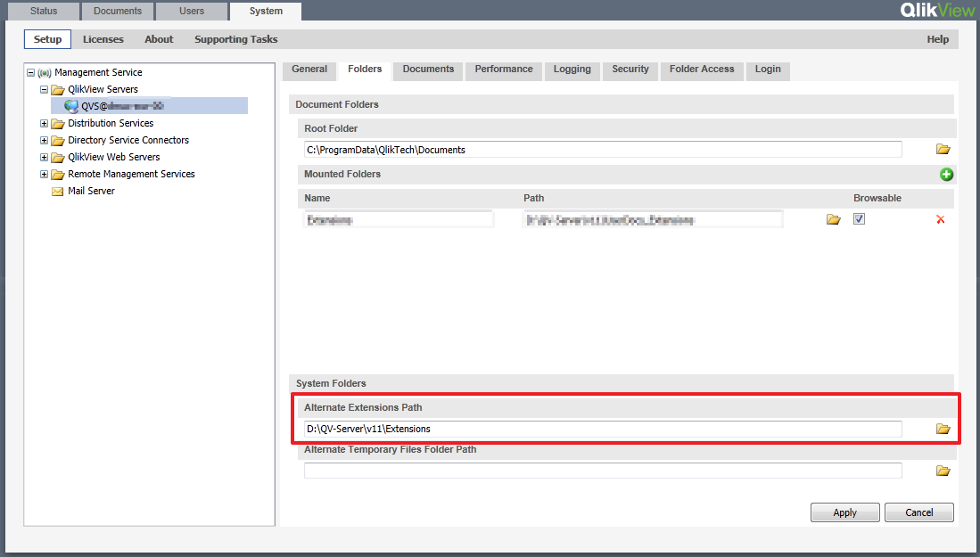Select Remote Management Services in the tree

(x=131, y=174)
